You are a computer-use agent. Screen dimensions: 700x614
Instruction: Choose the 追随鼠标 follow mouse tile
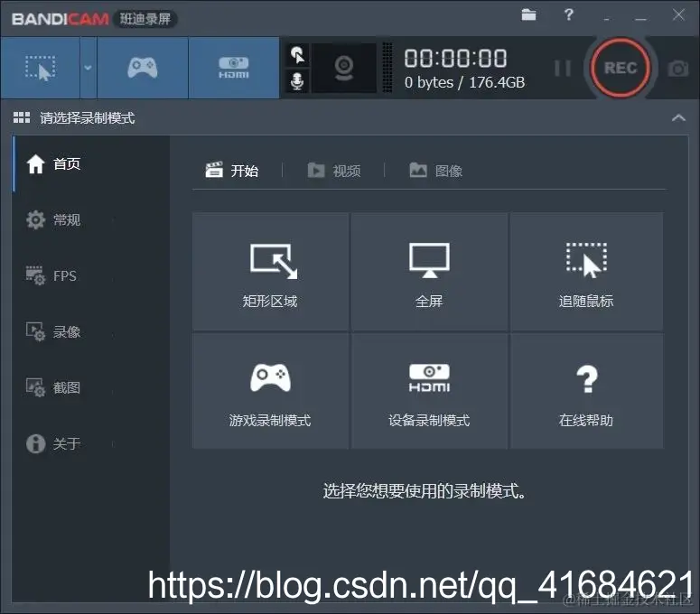pos(586,272)
